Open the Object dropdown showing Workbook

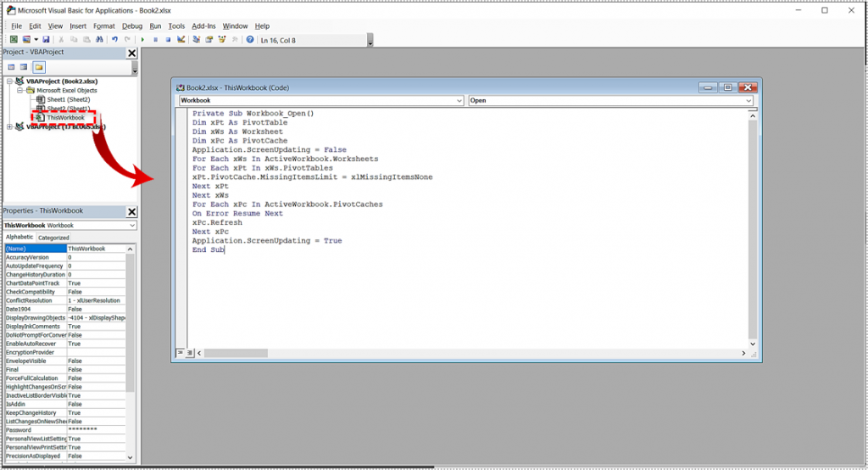point(459,100)
